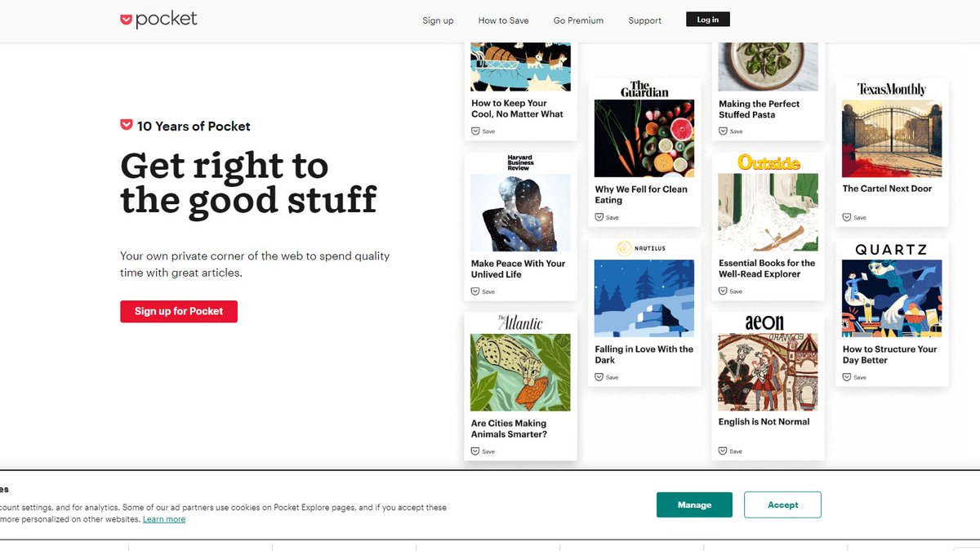The width and height of the screenshot is (980, 551).
Task: Open the Why We Fell for Clean Eating title
Action: point(641,194)
